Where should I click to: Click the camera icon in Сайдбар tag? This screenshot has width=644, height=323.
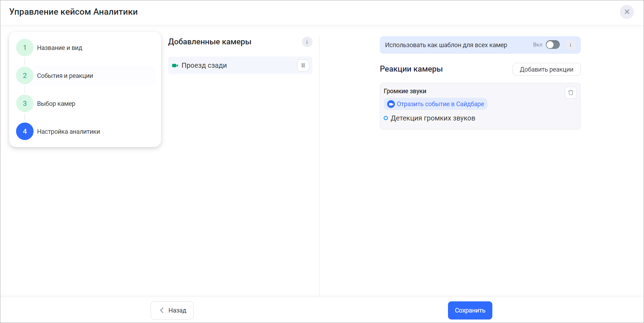point(391,104)
